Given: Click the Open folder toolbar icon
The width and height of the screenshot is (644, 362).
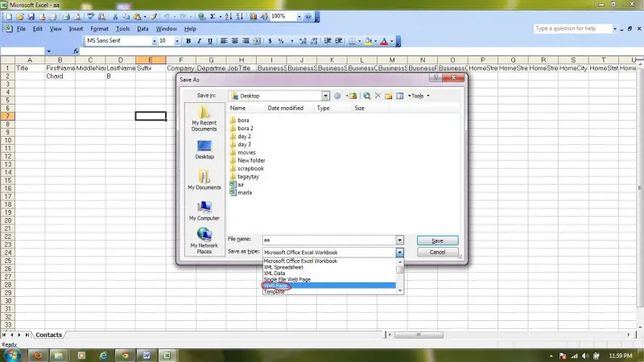Looking at the screenshot, I should tap(19, 16).
